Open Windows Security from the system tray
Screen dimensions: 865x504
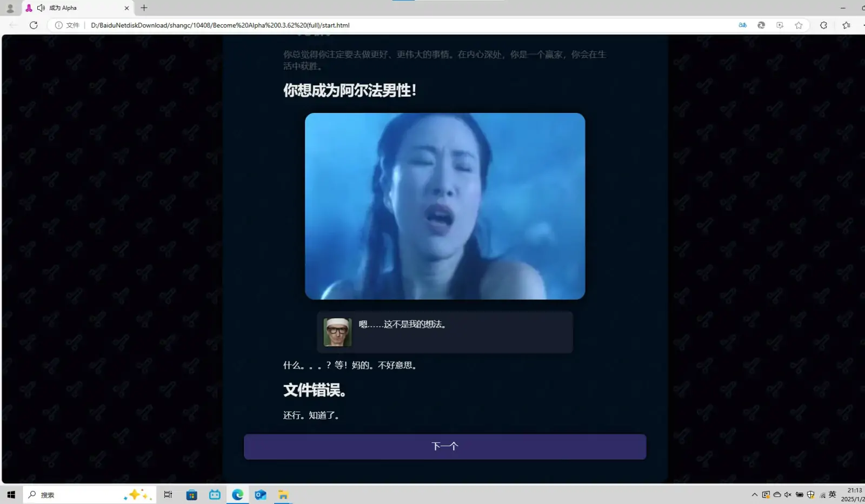pyautogui.click(x=810, y=494)
